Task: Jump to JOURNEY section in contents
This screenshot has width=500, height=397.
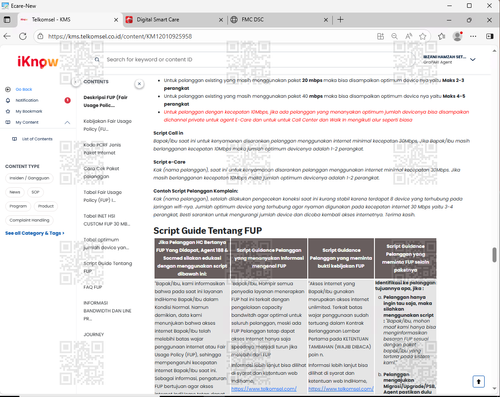Action: click(94, 335)
